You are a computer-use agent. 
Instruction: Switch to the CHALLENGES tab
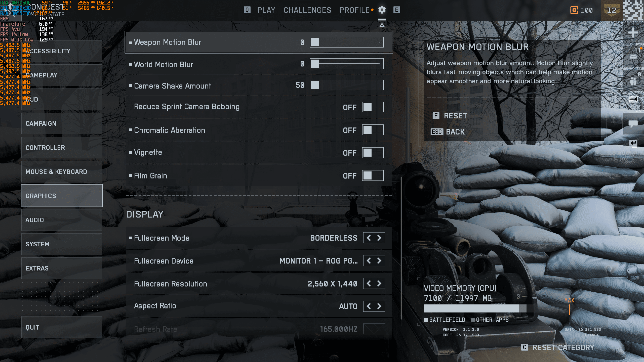click(307, 10)
